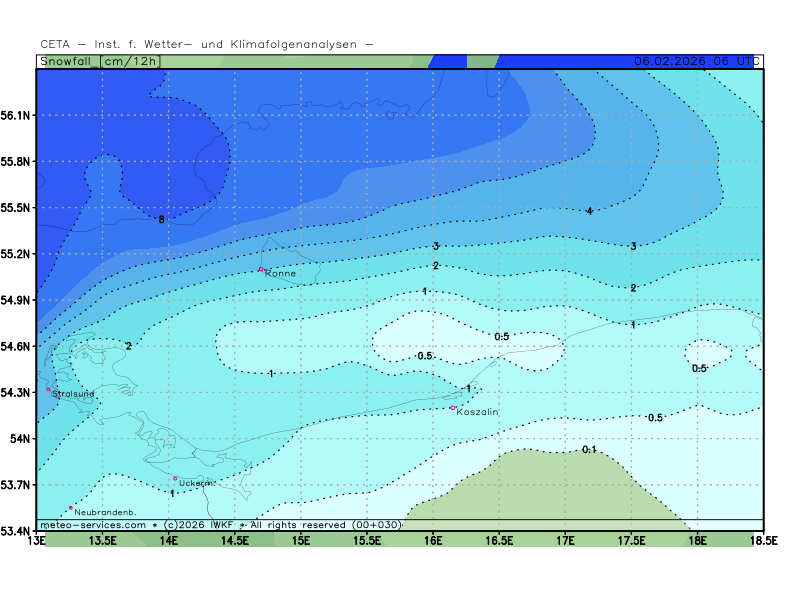Select the 16E longitude tick label
The height and width of the screenshot is (600, 800).
[433, 541]
